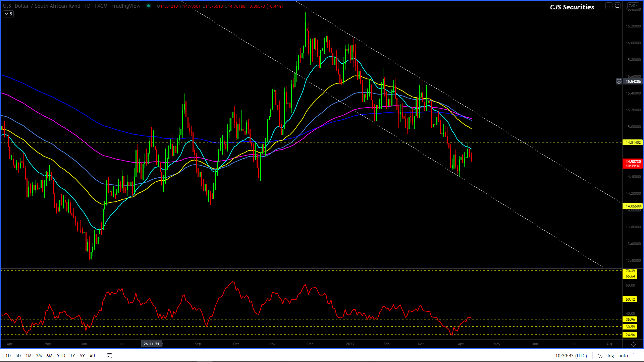Toggle the auto scale option
This screenshot has width=644, height=362.
coord(623,356)
